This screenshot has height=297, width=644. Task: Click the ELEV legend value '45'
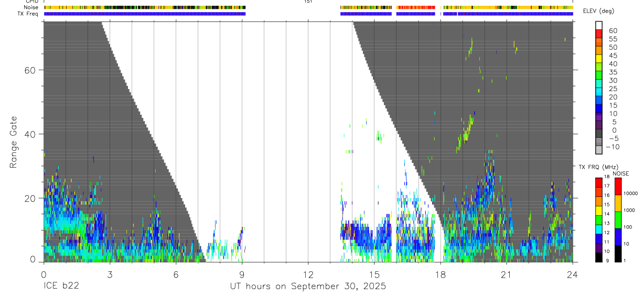613,56
